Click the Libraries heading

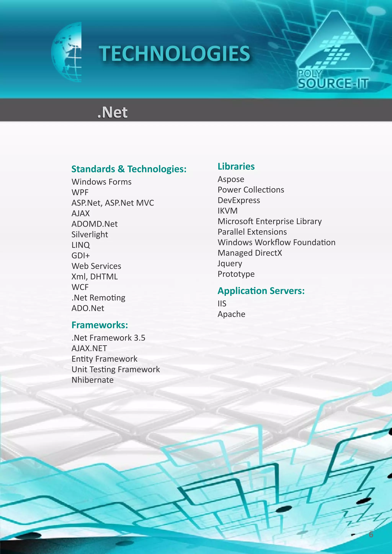click(x=236, y=166)
